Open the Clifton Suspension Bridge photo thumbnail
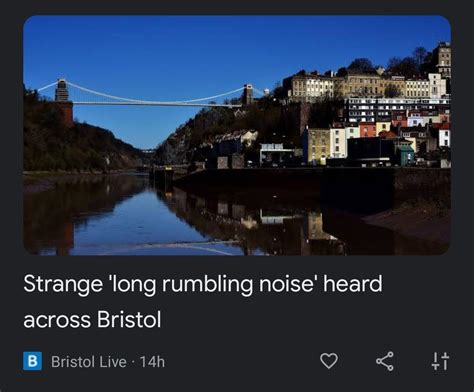The height and width of the screenshot is (392, 474). point(237,135)
